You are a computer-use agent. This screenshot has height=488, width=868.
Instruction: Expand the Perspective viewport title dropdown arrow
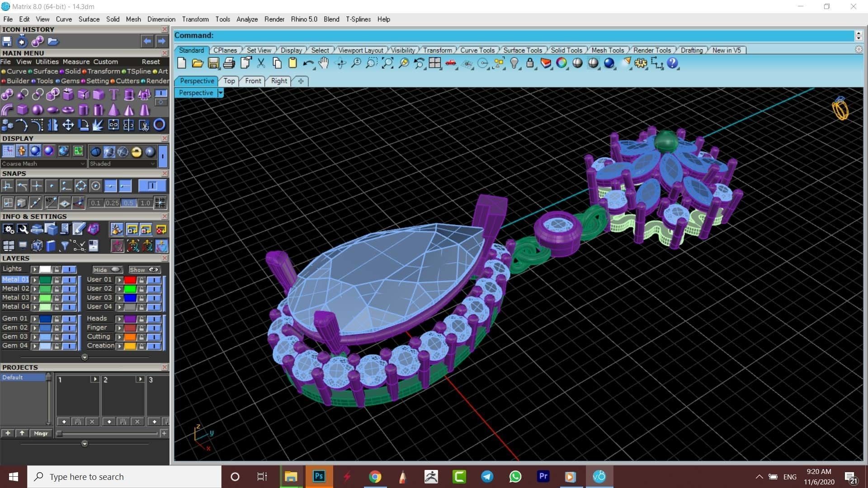tap(221, 93)
